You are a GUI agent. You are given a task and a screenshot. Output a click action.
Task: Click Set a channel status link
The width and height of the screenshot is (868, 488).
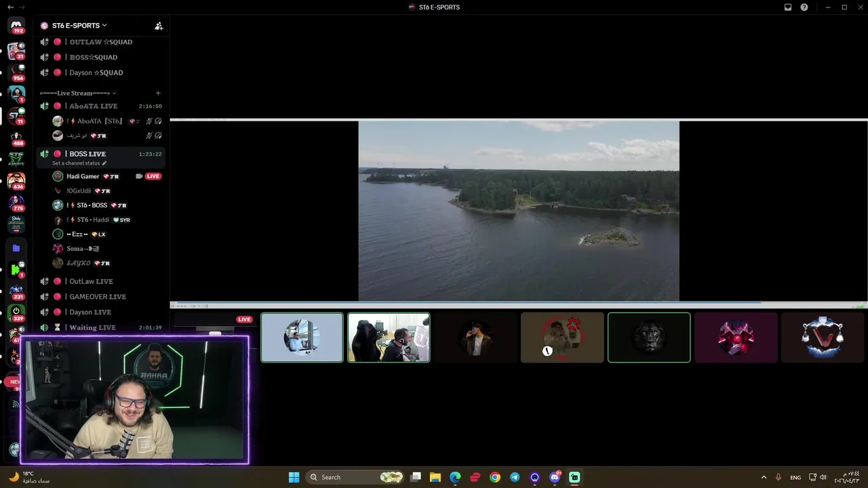click(79, 163)
